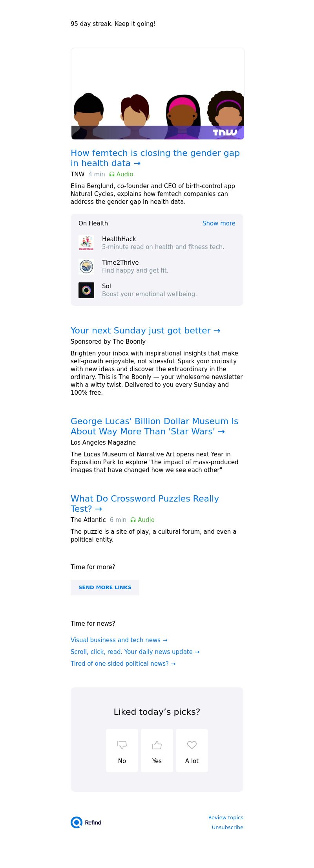Screen dimensions: 314x868
Task: Open the femtech article thumbnail image
Action: 157,94
